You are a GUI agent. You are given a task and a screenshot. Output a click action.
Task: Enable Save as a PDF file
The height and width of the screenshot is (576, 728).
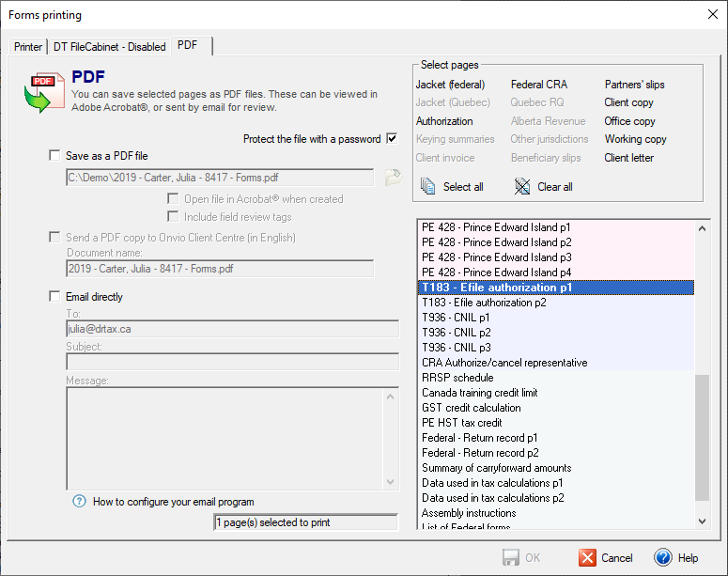[54, 156]
